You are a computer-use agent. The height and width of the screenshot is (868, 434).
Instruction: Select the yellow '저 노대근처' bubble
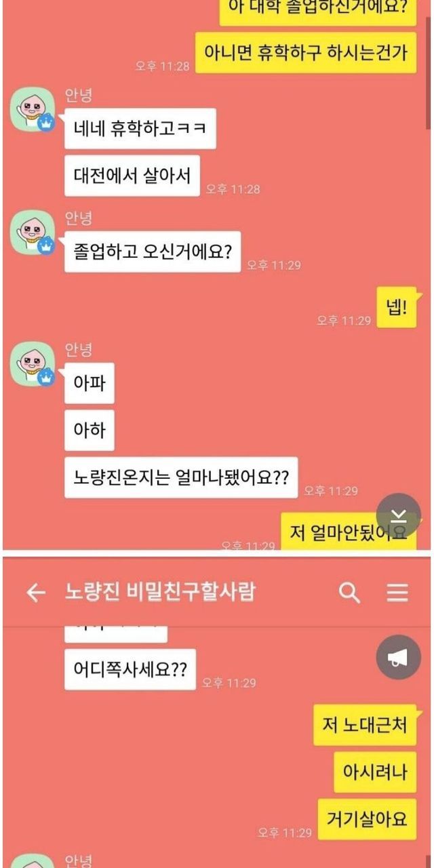pos(365,724)
